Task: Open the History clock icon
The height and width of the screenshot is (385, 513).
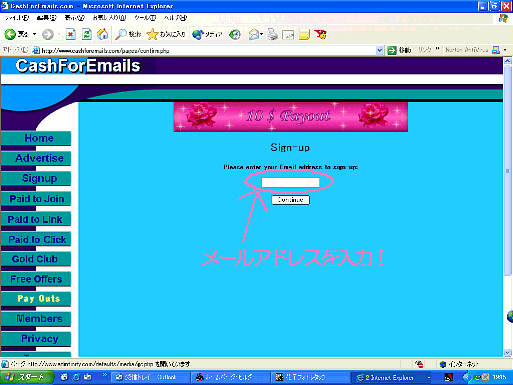Action: 235,34
